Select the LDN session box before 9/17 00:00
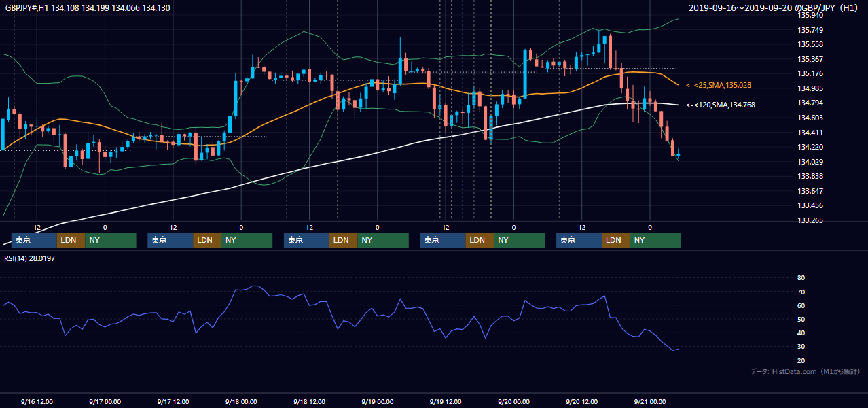The image size is (868, 408). [x=71, y=240]
